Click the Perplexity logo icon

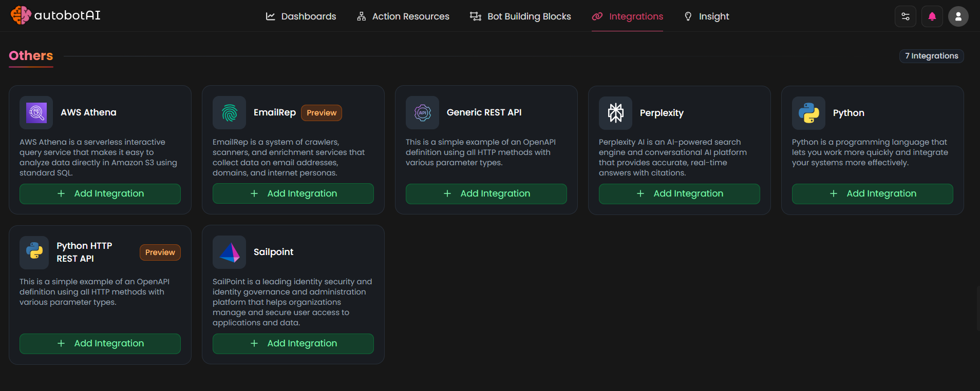tap(616, 113)
